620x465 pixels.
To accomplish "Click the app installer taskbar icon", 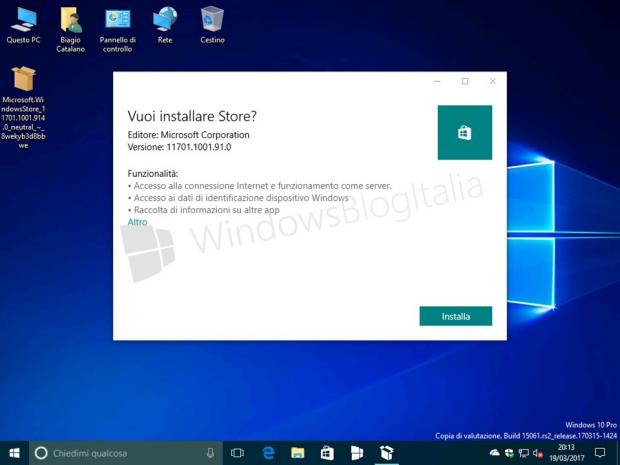I will click(x=386, y=453).
